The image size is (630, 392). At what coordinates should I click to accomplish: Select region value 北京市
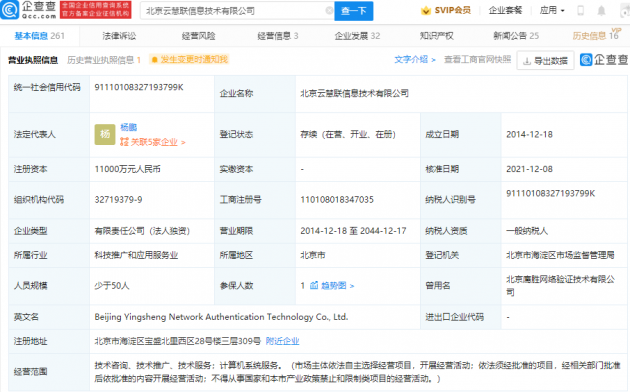[313, 255]
